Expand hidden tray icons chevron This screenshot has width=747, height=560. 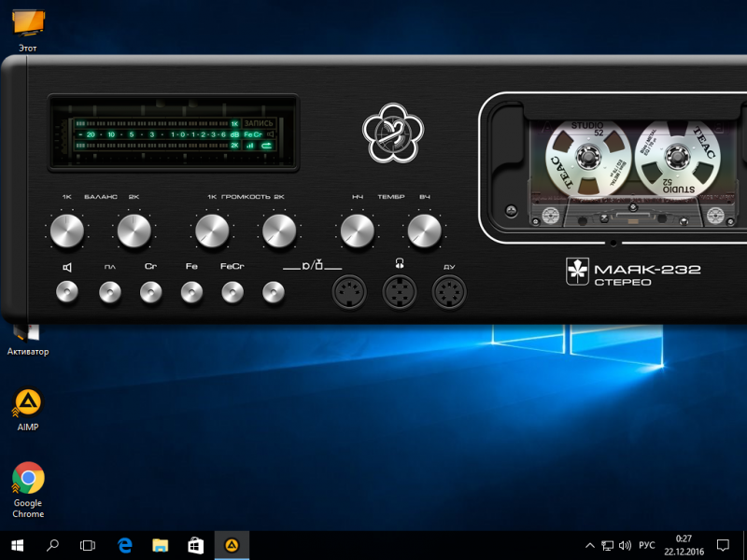(x=590, y=546)
